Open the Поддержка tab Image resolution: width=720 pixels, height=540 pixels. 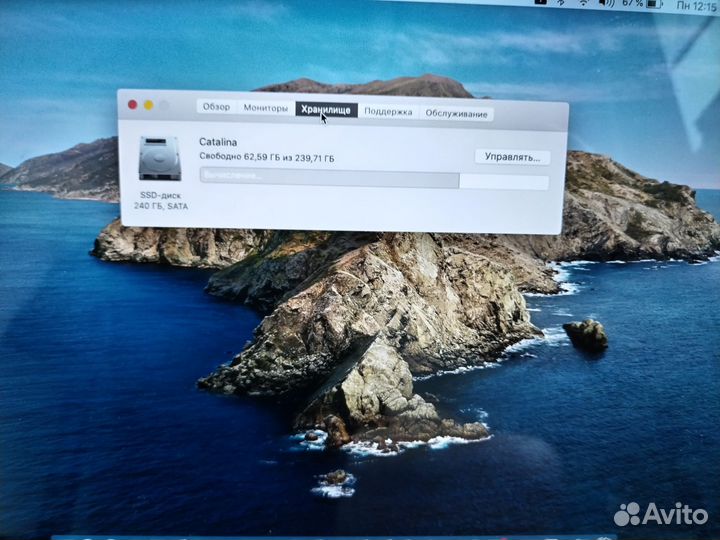click(388, 112)
